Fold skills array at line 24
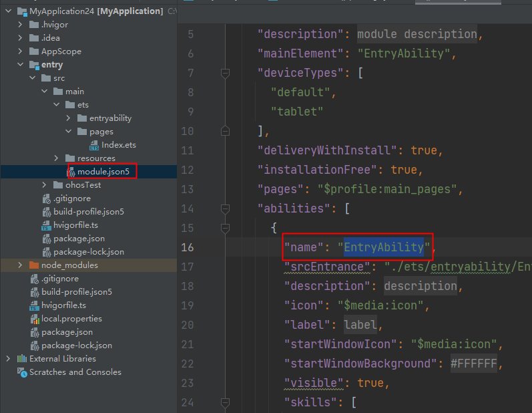This screenshot has width=532, height=413. (225, 402)
